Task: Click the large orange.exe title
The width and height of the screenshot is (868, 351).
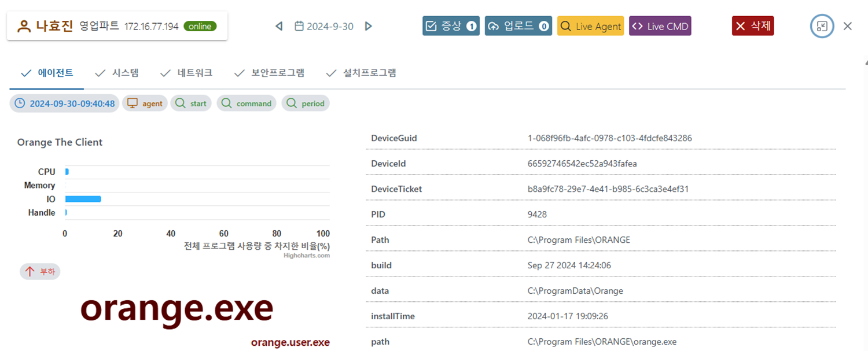Action: [176, 309]
